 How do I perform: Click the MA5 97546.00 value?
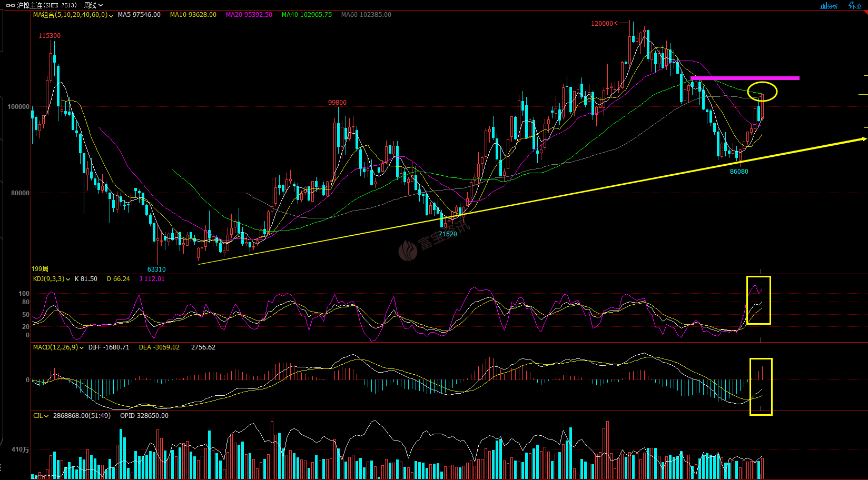coord(139,15)
